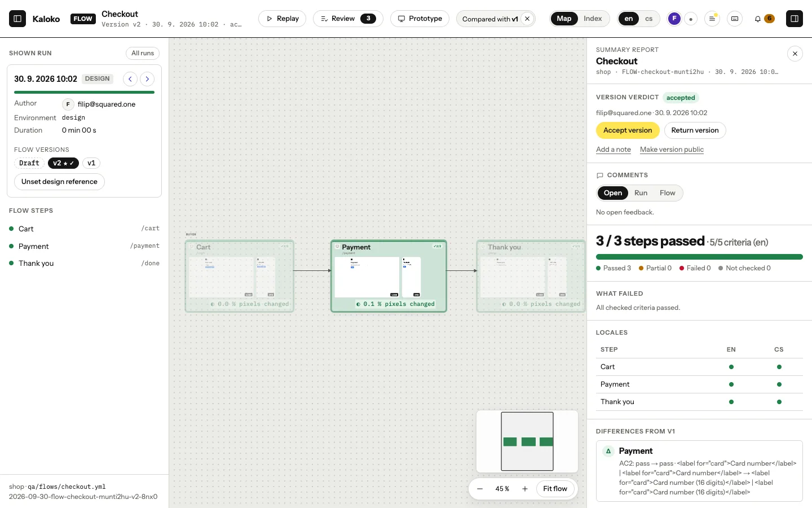The height and width of the screenshot is (508, 812).
Task: Open the Prototype view
Action: point(420,19)
